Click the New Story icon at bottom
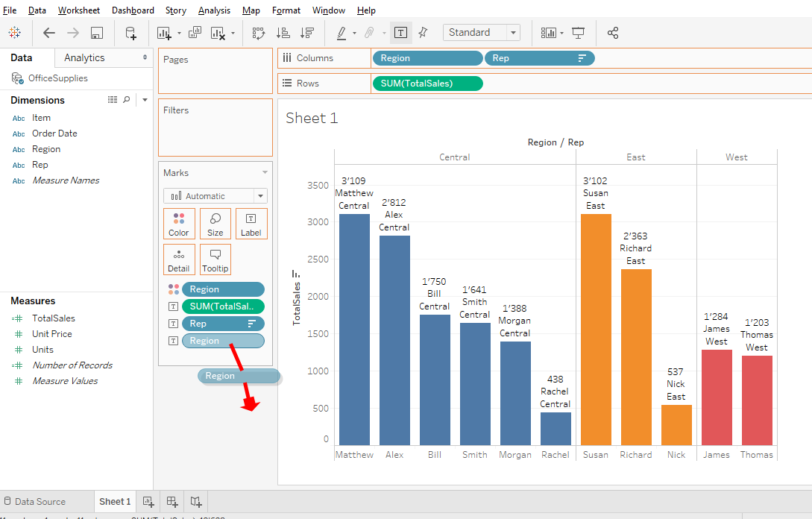812x519 pixels. tap(196, 502)
